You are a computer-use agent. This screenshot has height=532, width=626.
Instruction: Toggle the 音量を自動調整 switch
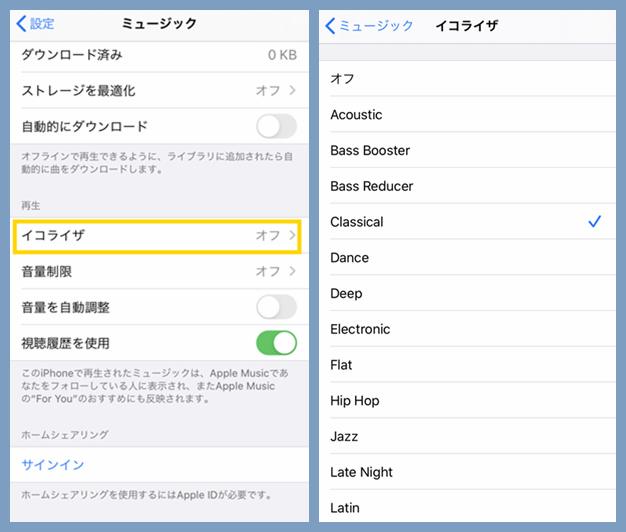276,307
